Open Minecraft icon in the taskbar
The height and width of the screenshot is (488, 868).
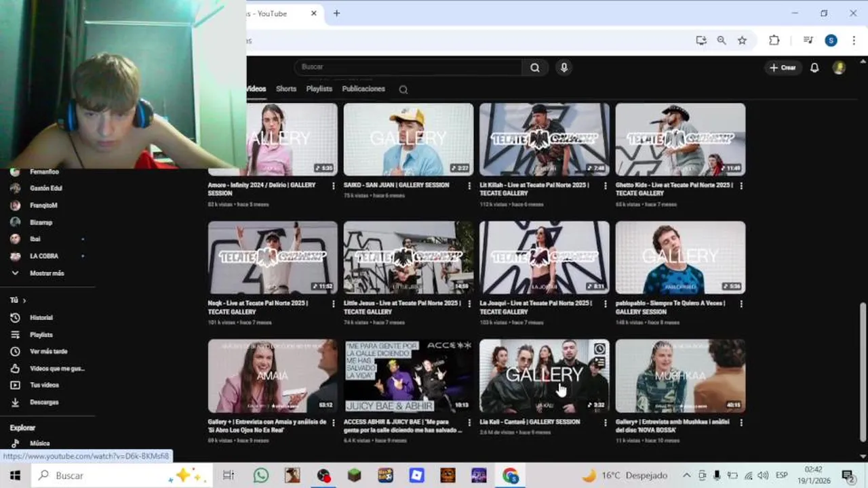pos(355,475)
